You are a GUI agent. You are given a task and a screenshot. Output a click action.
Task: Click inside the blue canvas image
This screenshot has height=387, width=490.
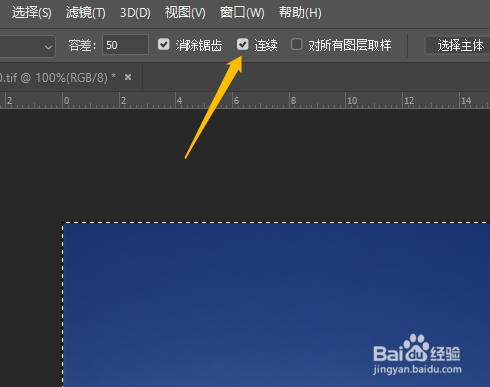[276, 305]
